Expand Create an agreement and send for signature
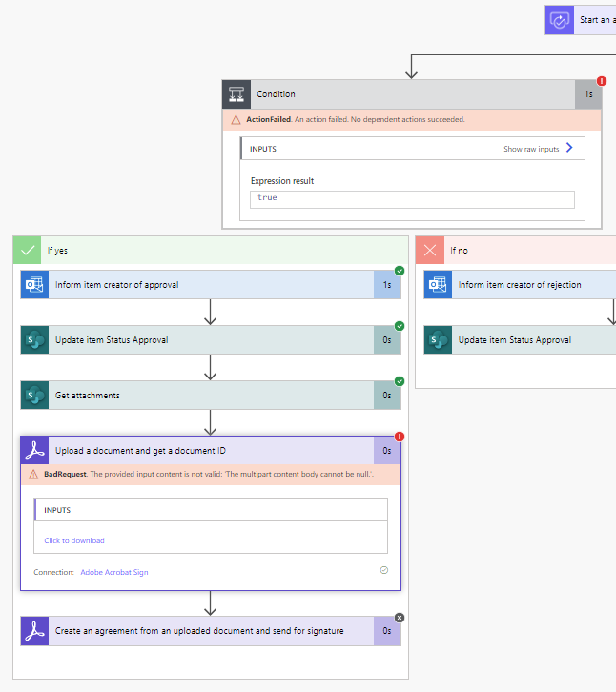The width and height of the screenshot is (616, 692). point(210,631)
